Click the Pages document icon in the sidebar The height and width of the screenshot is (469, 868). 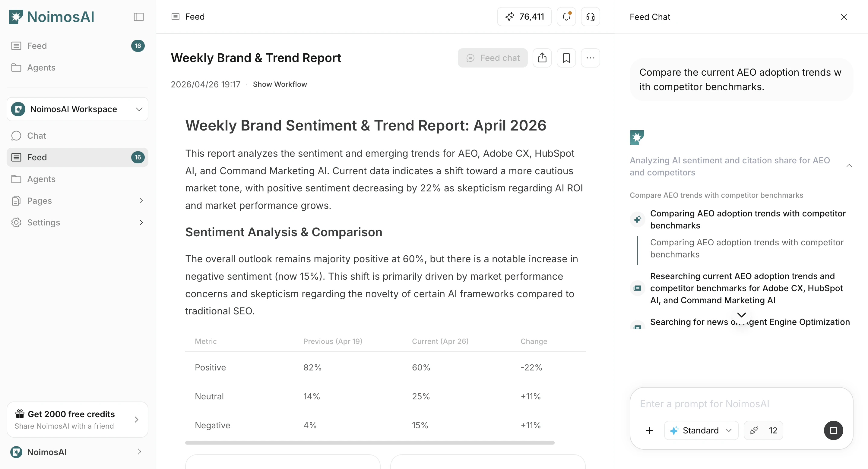tap(16, 201)
